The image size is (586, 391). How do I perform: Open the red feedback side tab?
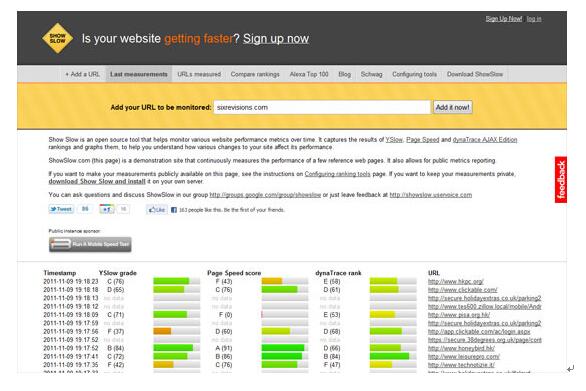pos(561,180)
